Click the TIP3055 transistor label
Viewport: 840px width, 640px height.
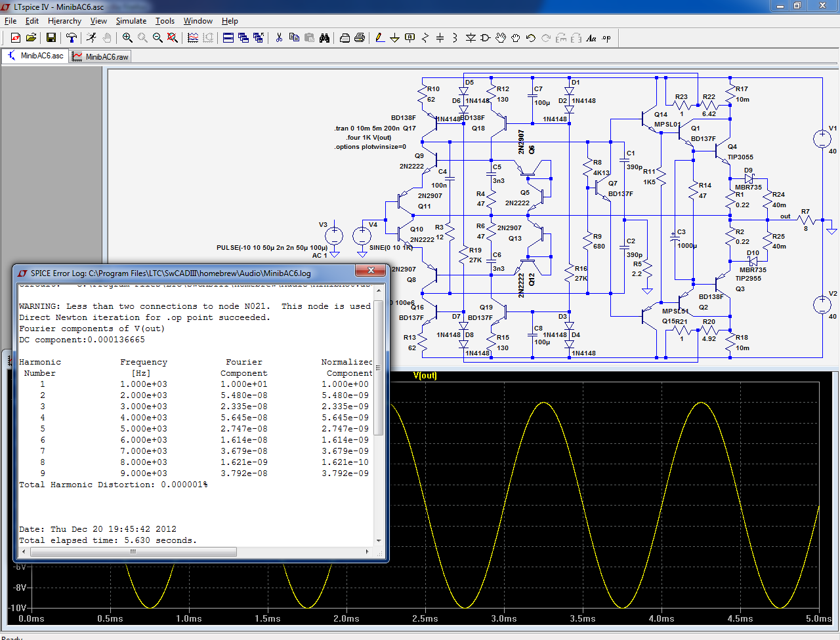click(x=740, y=157)
